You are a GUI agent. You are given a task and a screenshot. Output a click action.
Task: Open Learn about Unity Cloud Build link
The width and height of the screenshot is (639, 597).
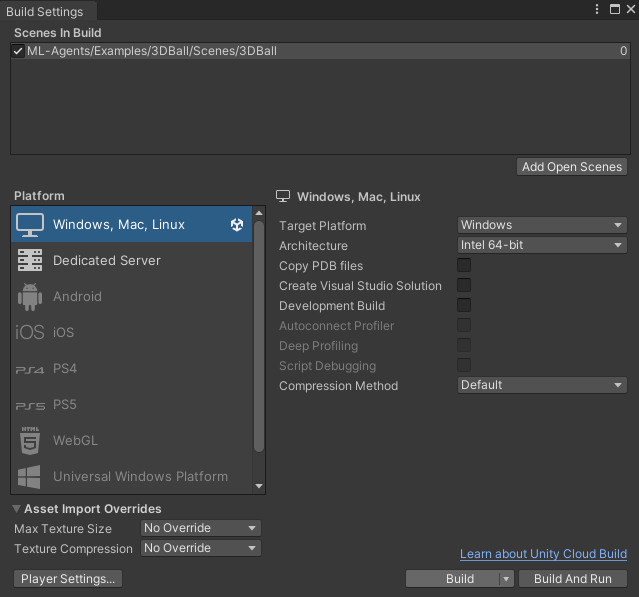pyautogui.click(x=543, y=554)
